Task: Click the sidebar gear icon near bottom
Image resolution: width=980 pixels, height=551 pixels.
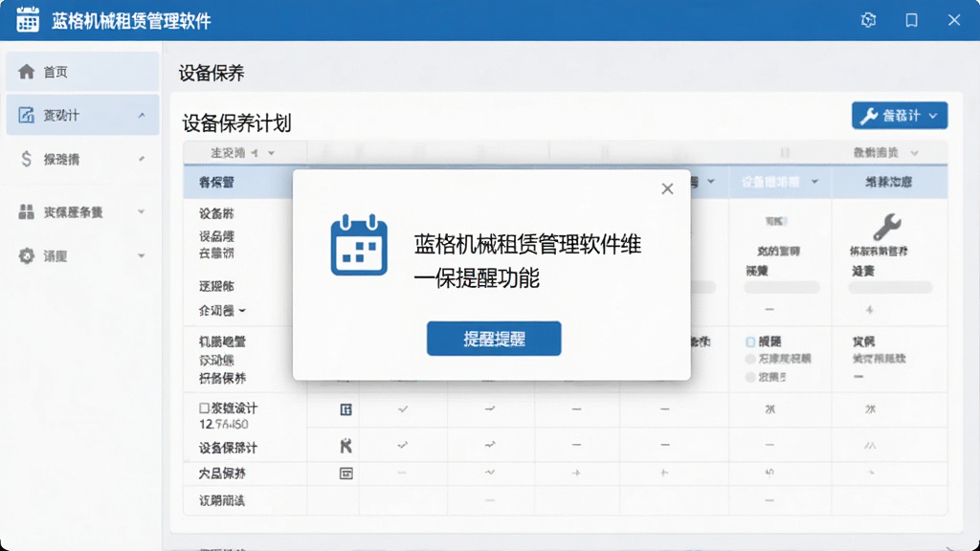Action: tap(26, 255)
